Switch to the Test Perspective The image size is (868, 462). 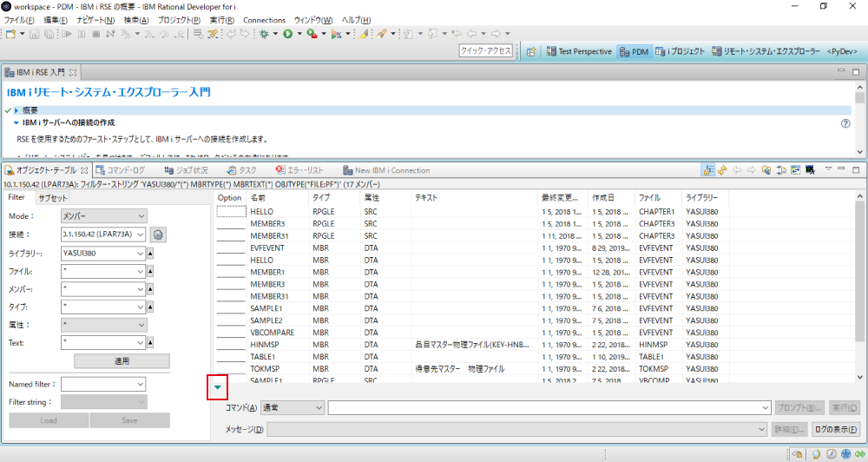pos(579,51)
